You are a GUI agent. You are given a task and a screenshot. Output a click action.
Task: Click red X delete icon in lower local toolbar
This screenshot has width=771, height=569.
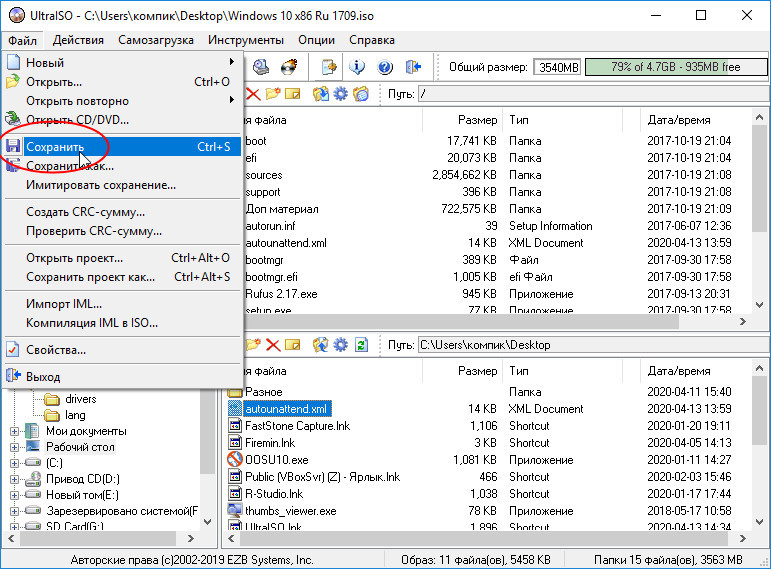coord(273,345)
